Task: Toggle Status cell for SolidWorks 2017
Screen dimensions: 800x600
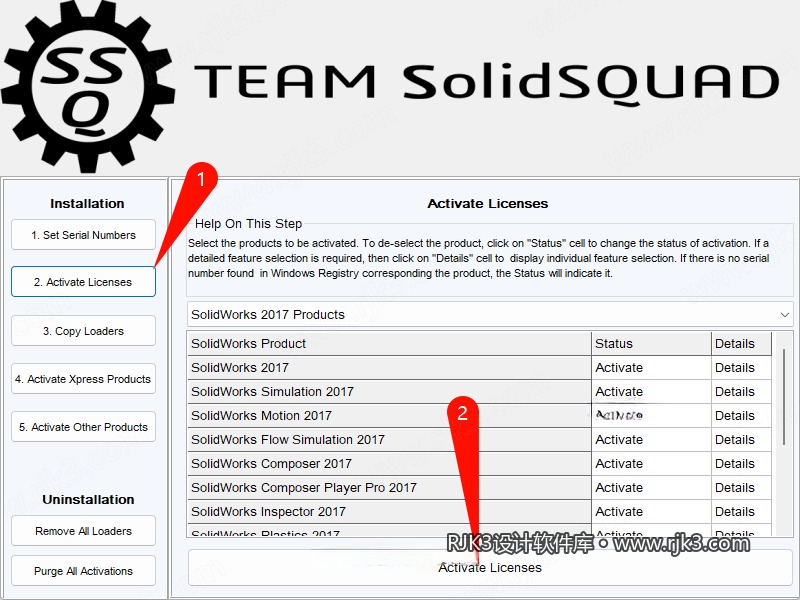Action: [651, 367]
